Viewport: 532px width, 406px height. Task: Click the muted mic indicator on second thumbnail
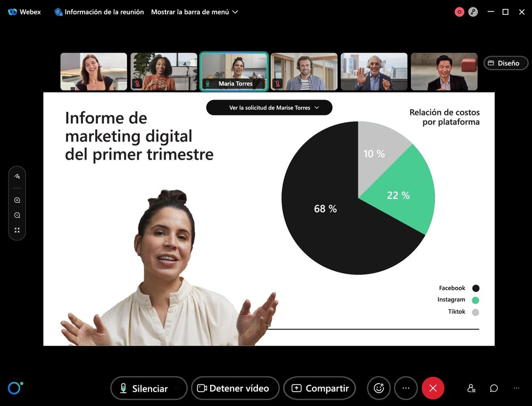135,83
